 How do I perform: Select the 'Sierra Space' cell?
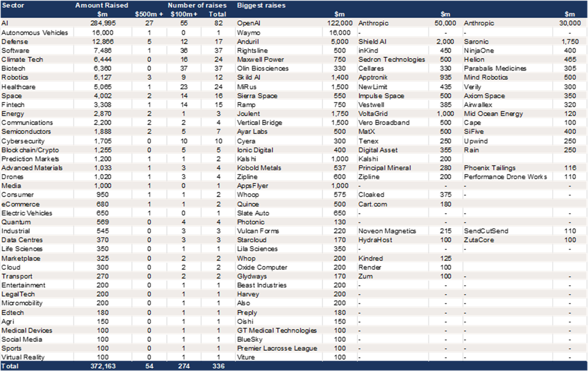pos(257,96)
